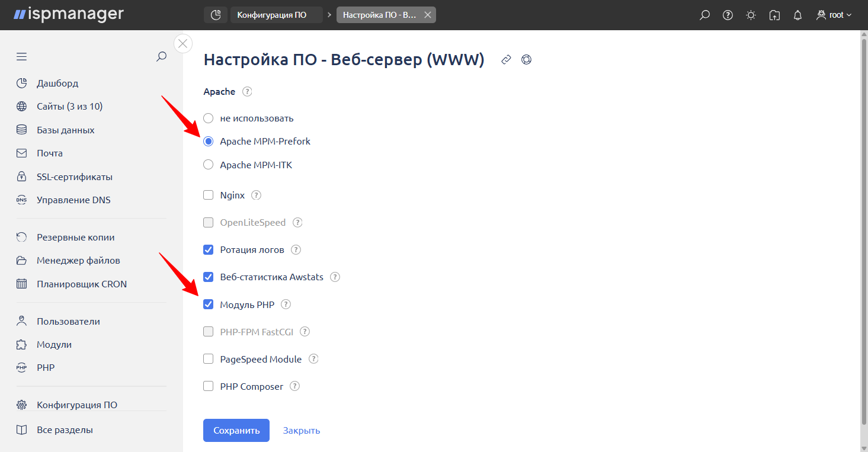
Task: Open the notifications bell
Action: 797,15
